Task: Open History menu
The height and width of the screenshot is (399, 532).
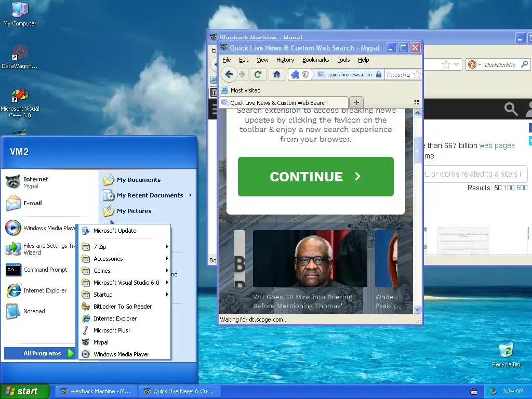Action: point(285,60)
